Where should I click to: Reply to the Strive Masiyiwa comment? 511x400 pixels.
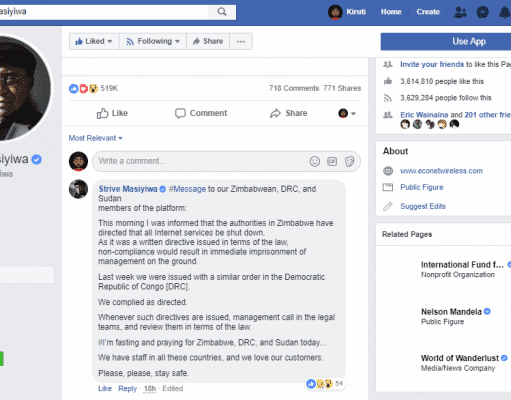[x=127, y=389]
